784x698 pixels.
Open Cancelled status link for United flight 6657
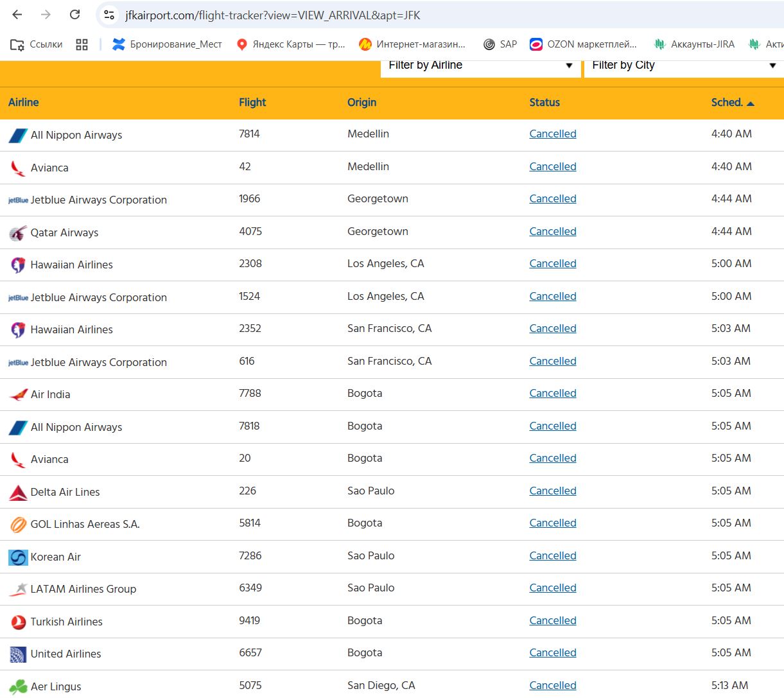552,653
